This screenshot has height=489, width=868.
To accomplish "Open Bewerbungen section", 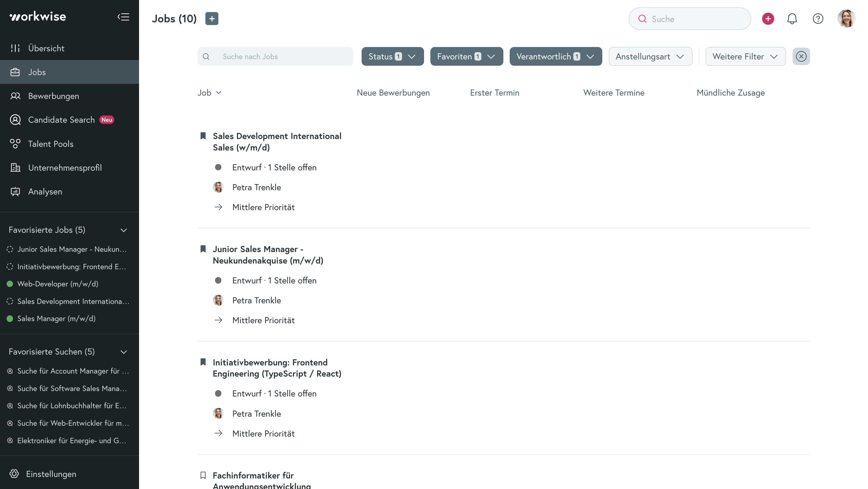I will click(69, 96).
